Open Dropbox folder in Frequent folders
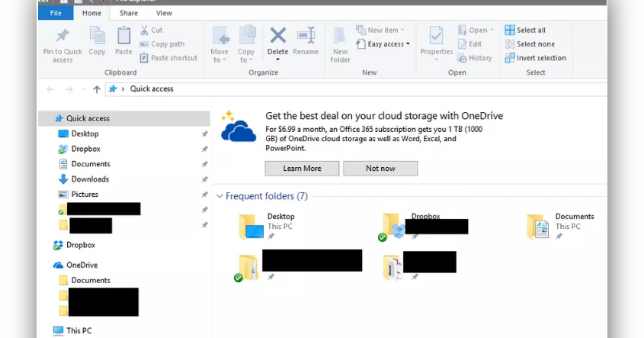Image resolution: width=644 pixels, height=338 pixels. [x=423, y=226]
